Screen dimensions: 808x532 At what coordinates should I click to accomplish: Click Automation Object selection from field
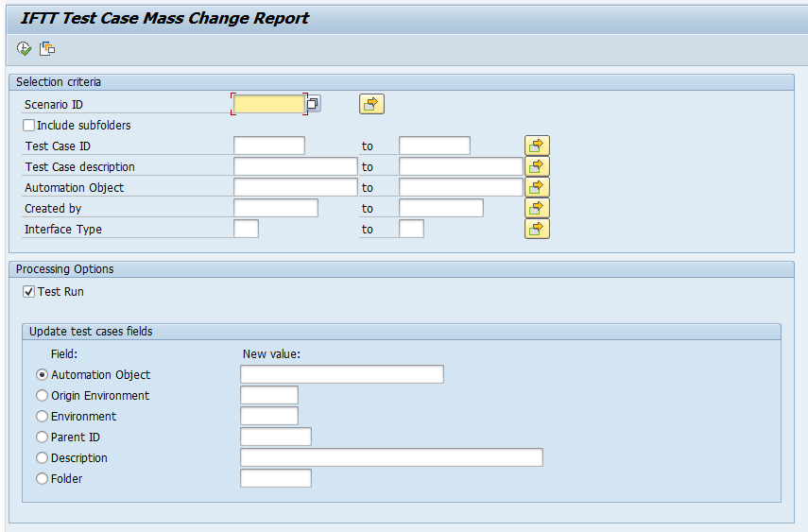click(x=295, y=187)
